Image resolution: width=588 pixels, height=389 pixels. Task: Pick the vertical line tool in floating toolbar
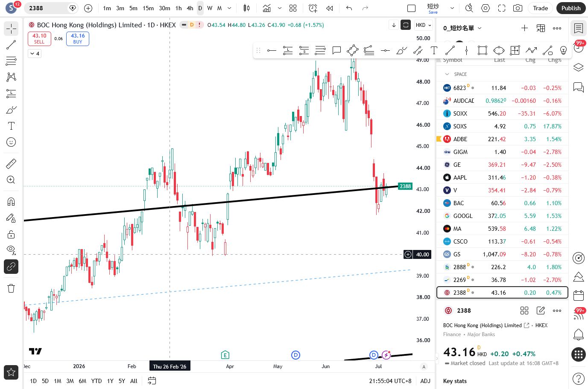[466, 51]
